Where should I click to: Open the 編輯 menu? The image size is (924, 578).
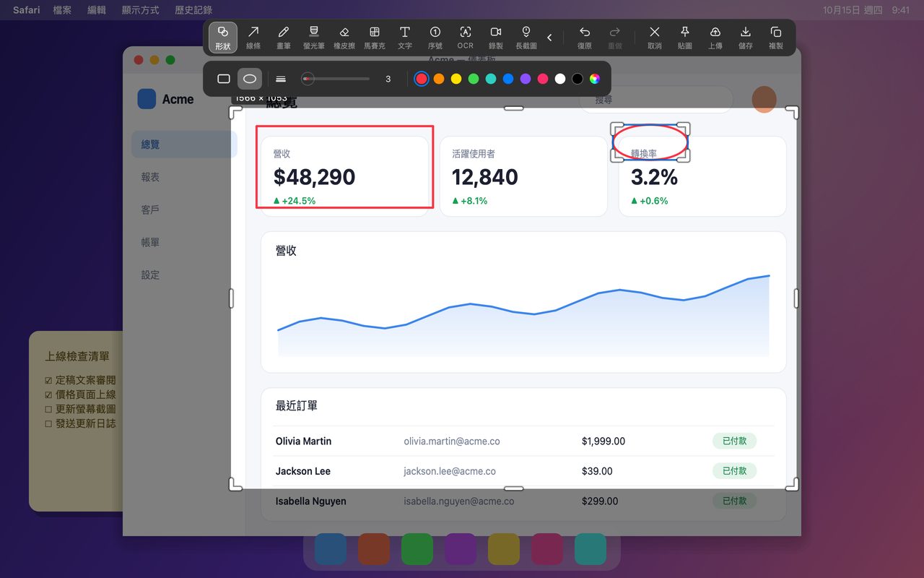[97, 10]
